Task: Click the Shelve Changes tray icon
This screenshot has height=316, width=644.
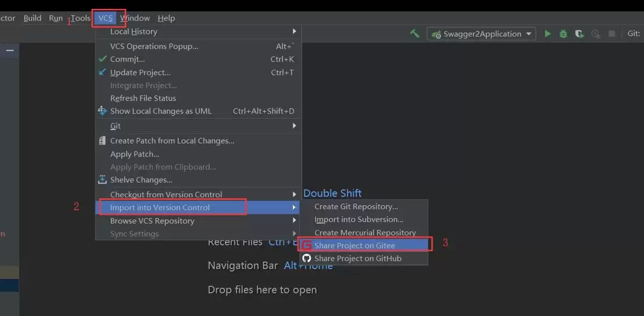Action: tap(103, 179)
